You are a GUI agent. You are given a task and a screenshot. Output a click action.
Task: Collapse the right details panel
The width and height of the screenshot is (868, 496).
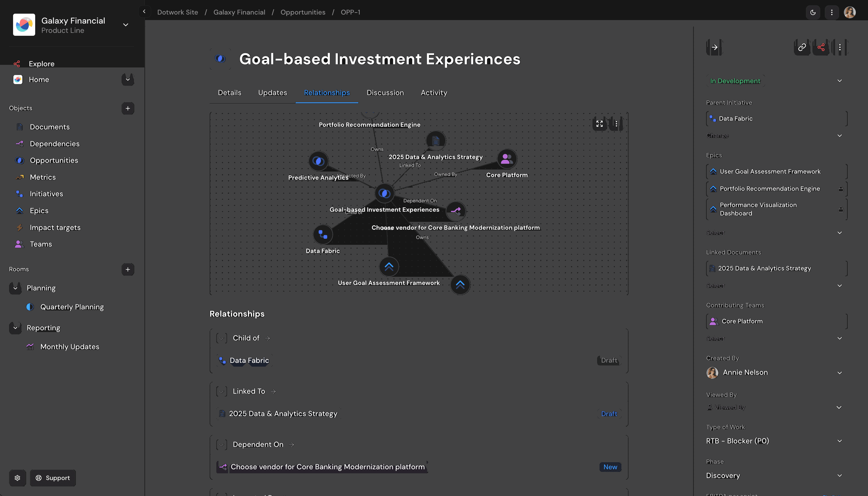715,47
